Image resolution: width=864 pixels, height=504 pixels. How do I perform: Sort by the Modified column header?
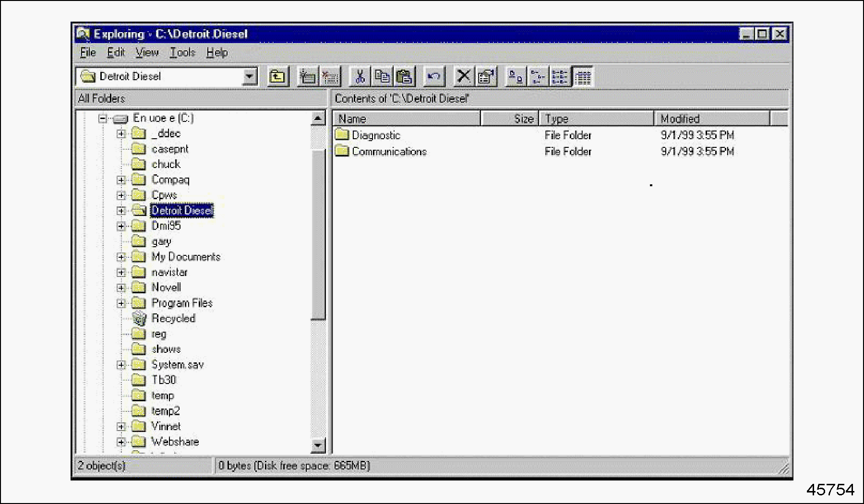[711, 119]
